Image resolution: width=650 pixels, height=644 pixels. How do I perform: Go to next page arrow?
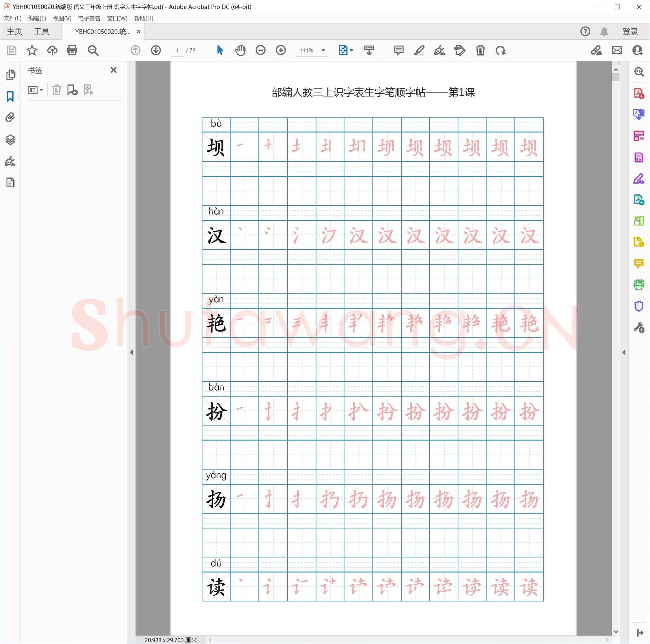[x=155, y=50]
